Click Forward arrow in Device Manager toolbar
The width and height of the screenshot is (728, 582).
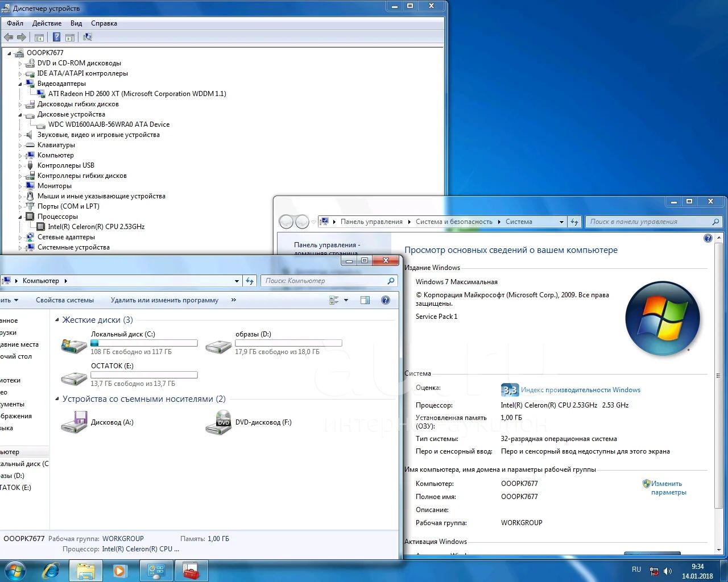click(x=22, y=37)
